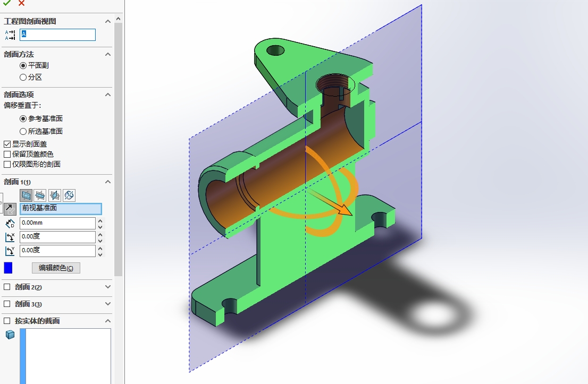Select the 参考基准面 radio option

[x=23, y=119]
